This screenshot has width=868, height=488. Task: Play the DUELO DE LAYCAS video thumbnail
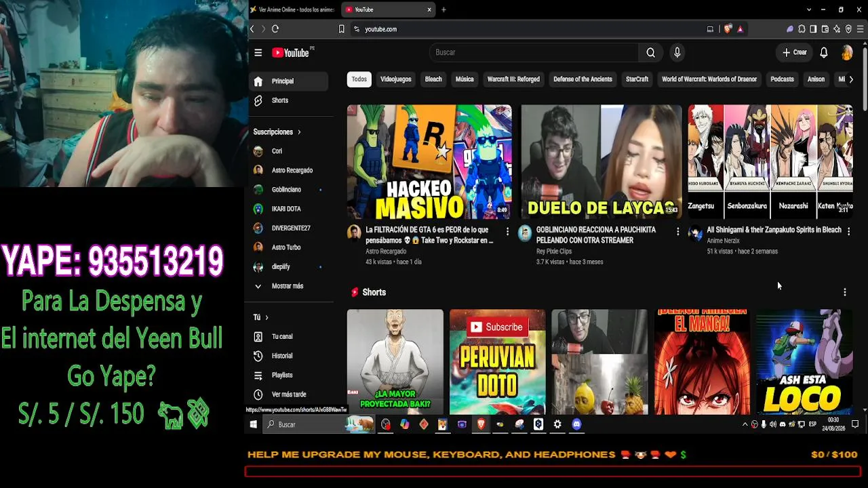601,161
